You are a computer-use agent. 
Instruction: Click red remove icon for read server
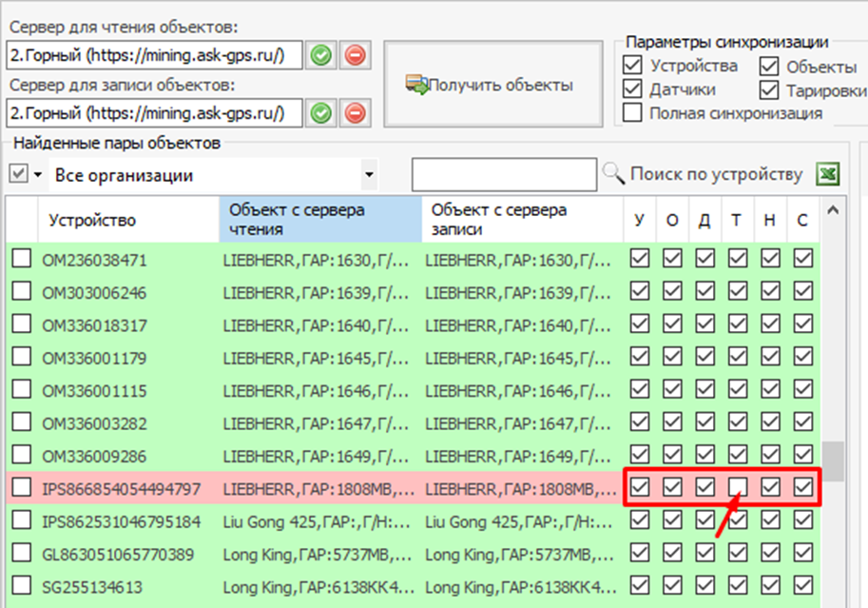[x=355, y=55]
